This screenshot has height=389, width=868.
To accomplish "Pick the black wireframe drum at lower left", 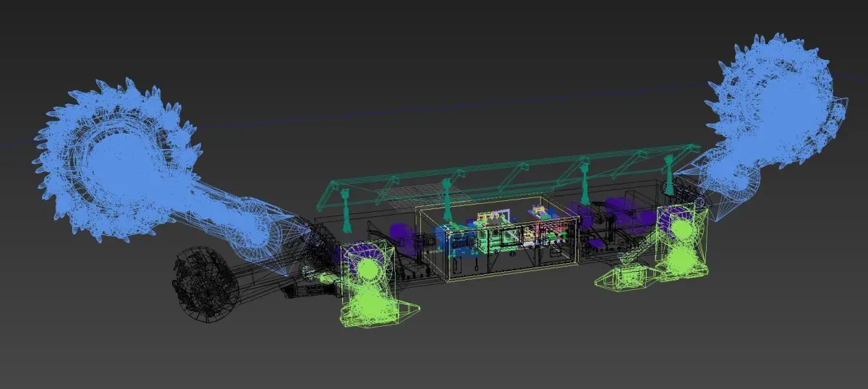I will [x=205, y=283].
